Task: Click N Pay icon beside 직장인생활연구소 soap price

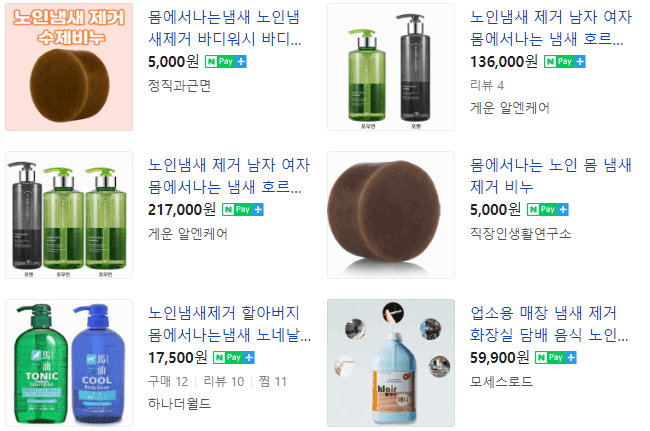Action: pos(548,210)
